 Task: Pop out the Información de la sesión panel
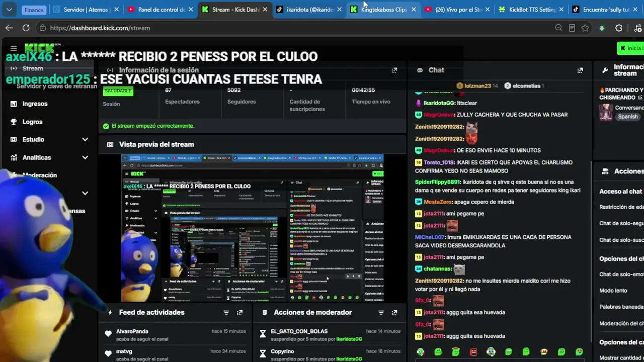(394, 70)
